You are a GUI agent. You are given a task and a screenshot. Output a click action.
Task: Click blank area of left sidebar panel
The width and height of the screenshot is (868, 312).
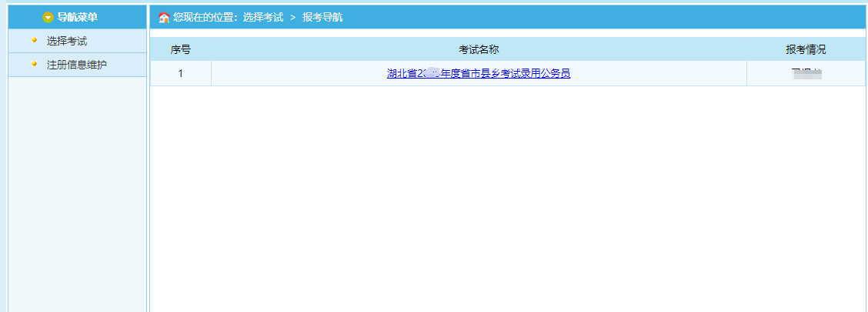tap(77, 193)
